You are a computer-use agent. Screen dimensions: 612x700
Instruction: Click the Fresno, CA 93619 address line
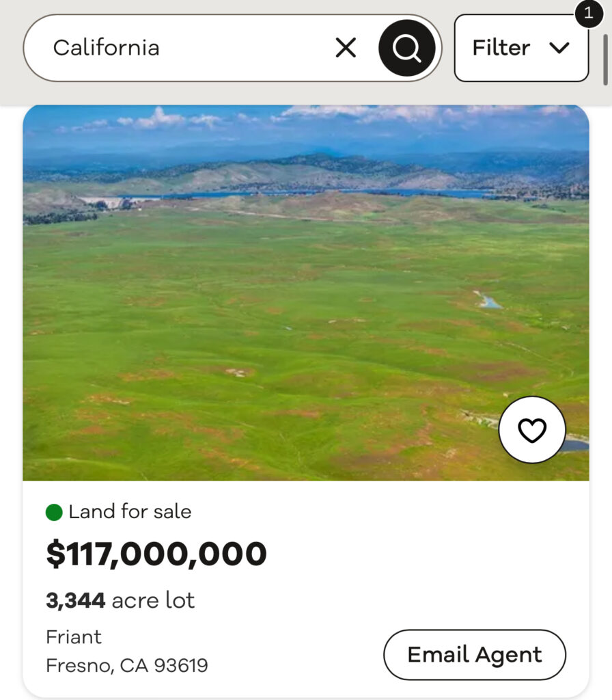tap(127, 665)
